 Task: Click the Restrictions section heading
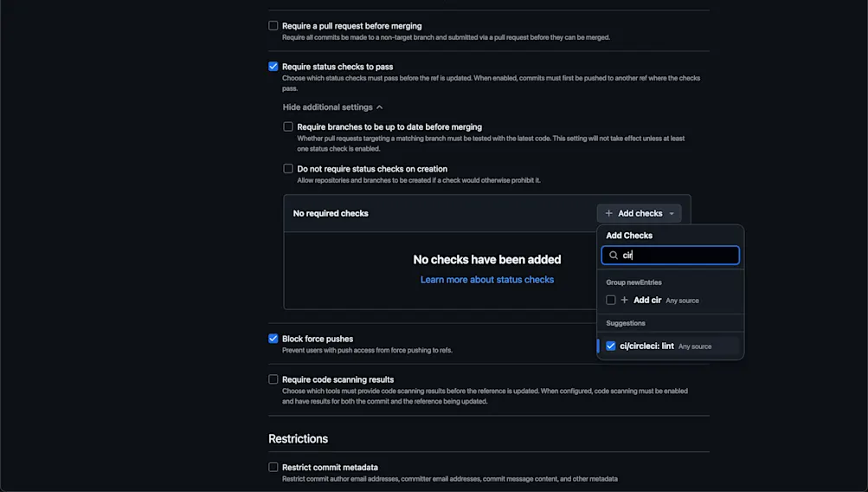point(299,439)
